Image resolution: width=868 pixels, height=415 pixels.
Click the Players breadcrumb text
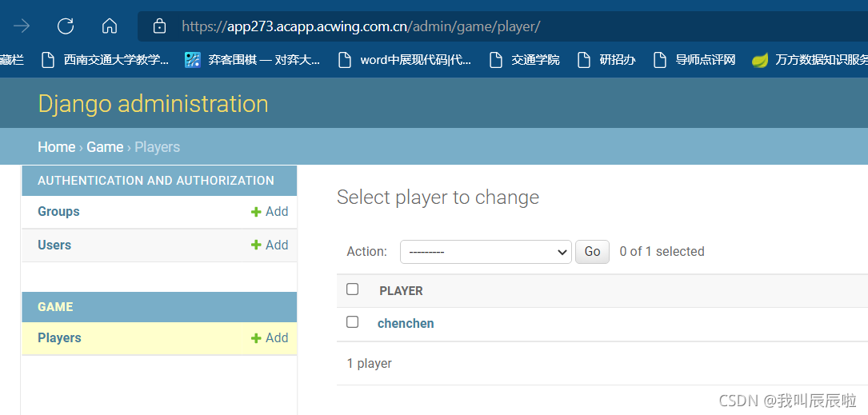(x=158, y=146)
